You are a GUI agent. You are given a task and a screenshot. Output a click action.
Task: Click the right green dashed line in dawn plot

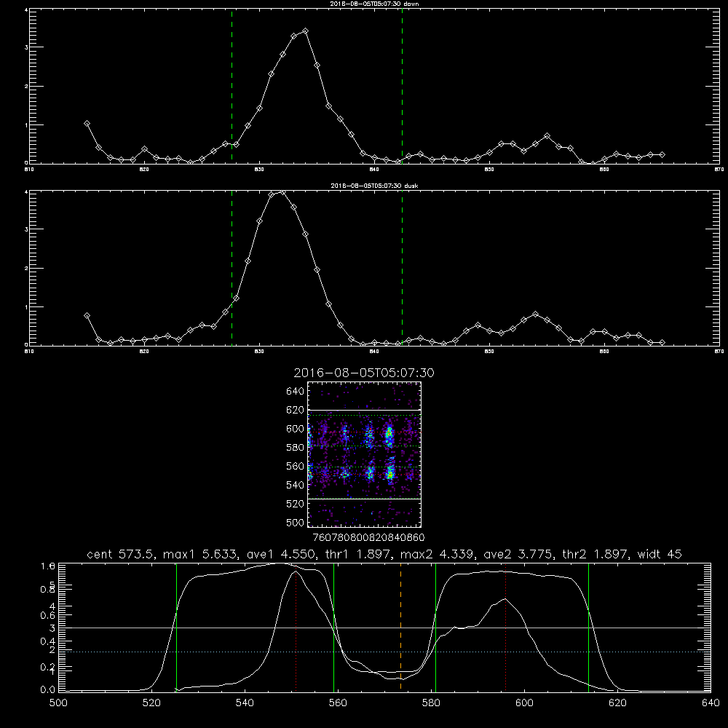pos(402,86)
